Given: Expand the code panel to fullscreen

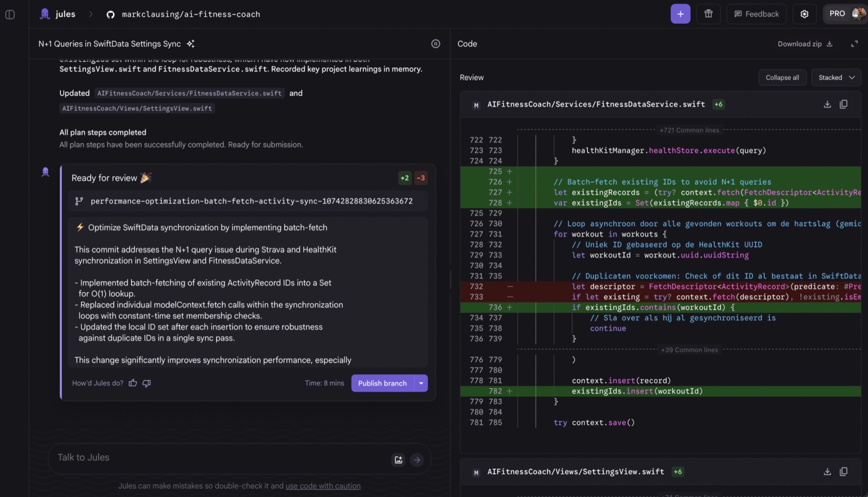Looking at the screenshot, I should pos(854,44).
